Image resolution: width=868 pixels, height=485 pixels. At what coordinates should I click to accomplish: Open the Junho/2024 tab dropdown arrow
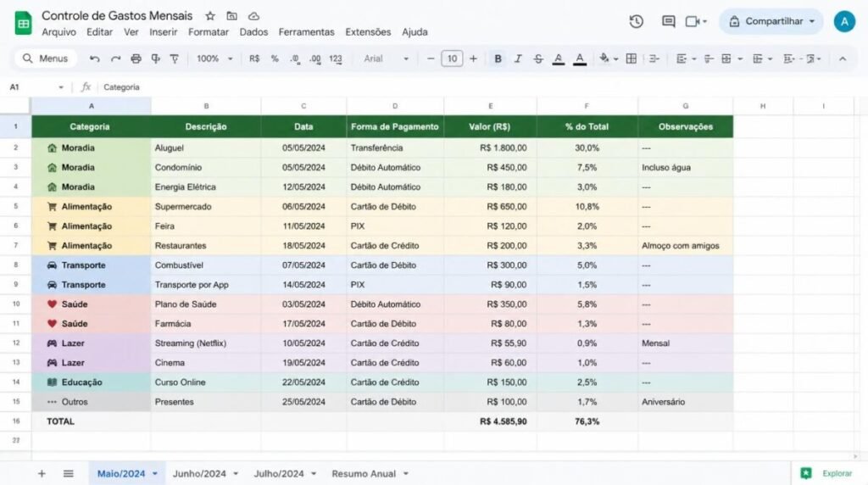236,474
